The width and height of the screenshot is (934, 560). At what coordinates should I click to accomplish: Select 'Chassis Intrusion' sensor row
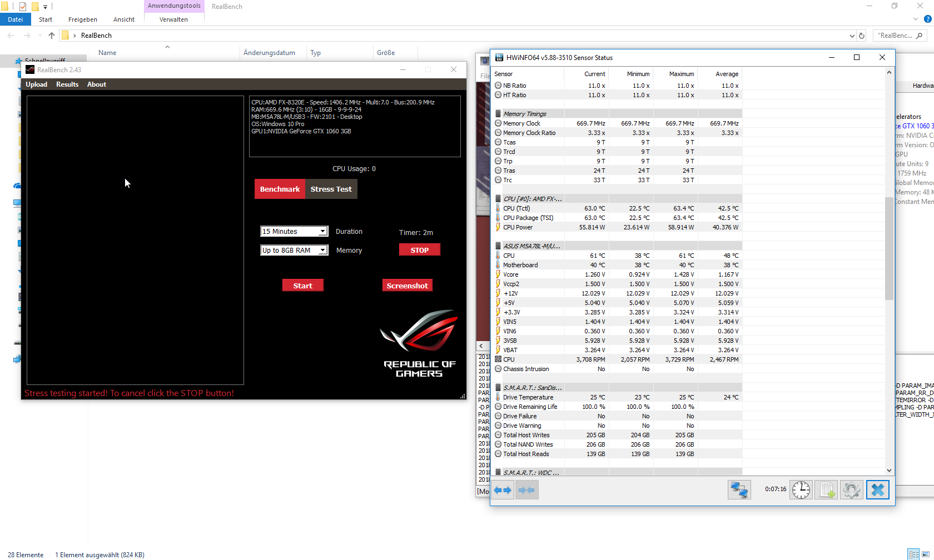click(618, 369)
